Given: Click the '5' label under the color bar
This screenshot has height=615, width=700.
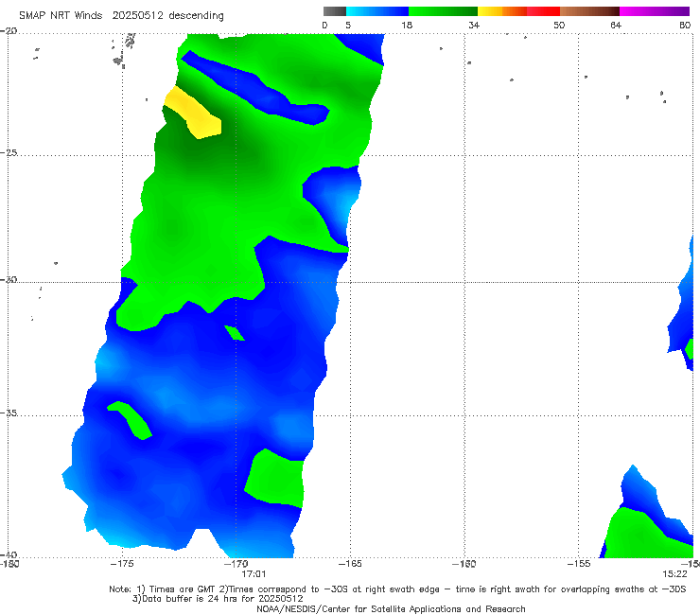Looking at the screenshot, I should tap(348, 25).
